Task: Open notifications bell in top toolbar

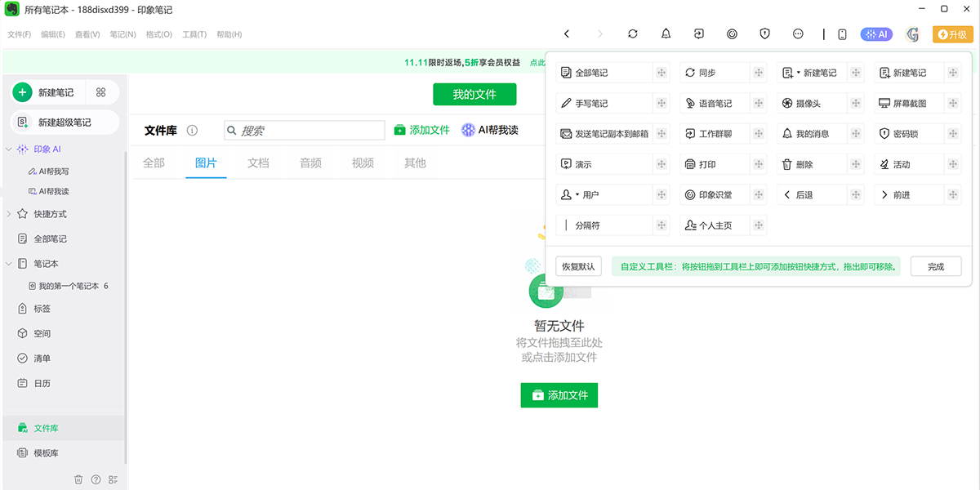Action: 666,34
